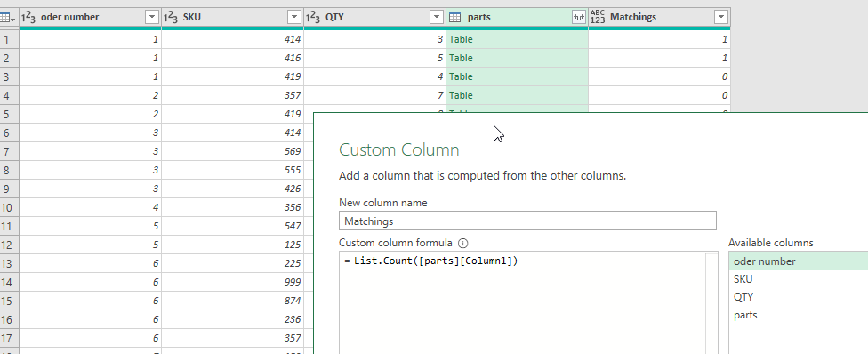Click oder number cell in row 10

pos(90,207)
